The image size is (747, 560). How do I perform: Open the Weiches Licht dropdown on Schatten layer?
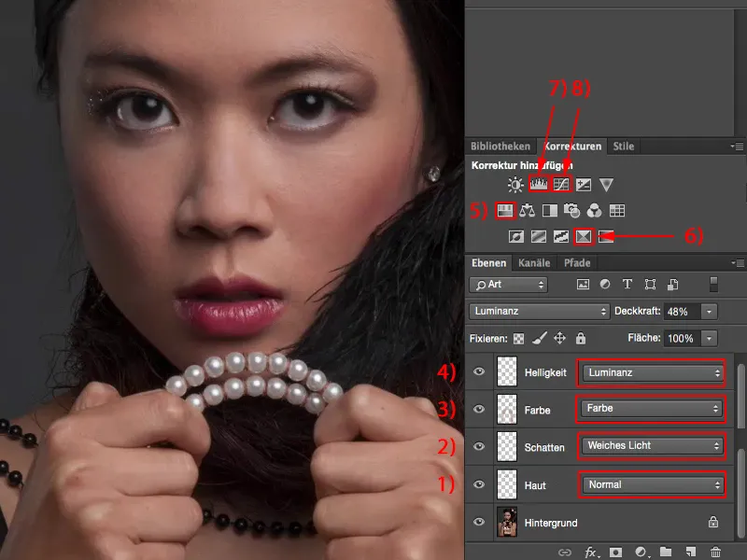(x=652, y=446)
